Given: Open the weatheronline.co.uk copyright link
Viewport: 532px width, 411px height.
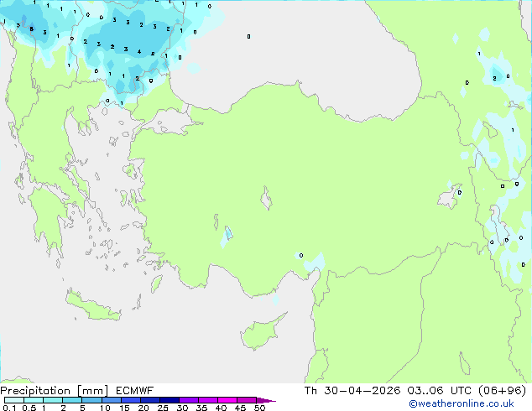Looking at the screenshot, I should pyautogui.click(x=462, y=403).
